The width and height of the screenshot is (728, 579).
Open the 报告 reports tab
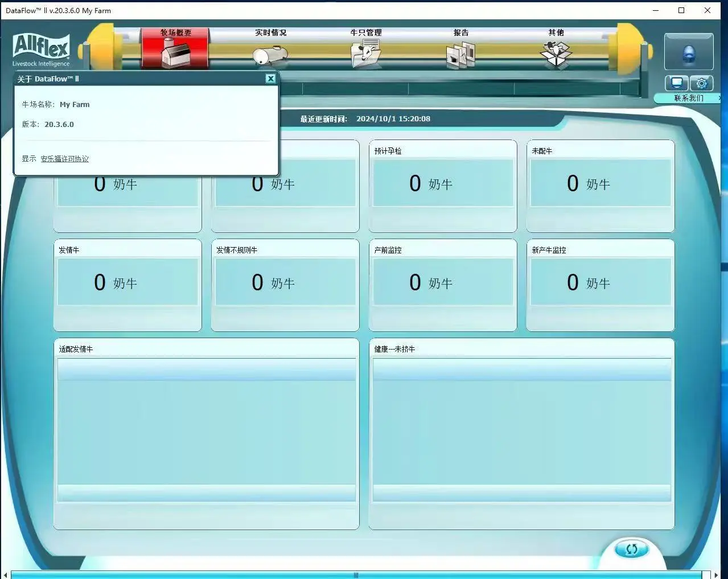point(460,48)
